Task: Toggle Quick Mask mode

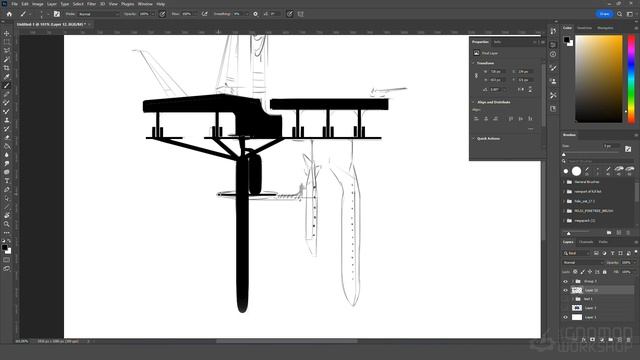Action: 7,260
